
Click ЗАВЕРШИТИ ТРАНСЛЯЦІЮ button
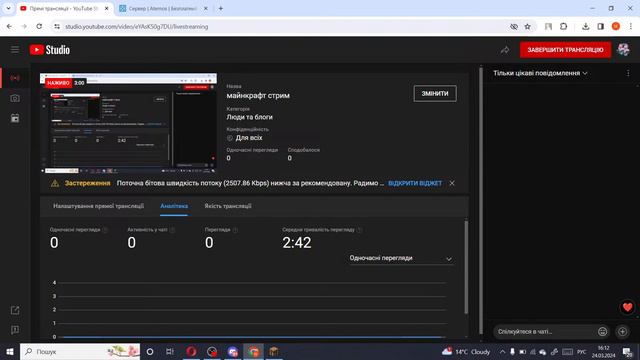[x=565, y=50]
